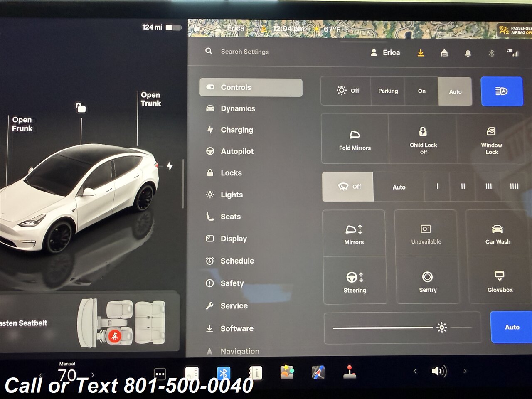Select wiper speed IIII

pyautogui.click(x=514, y=187)
